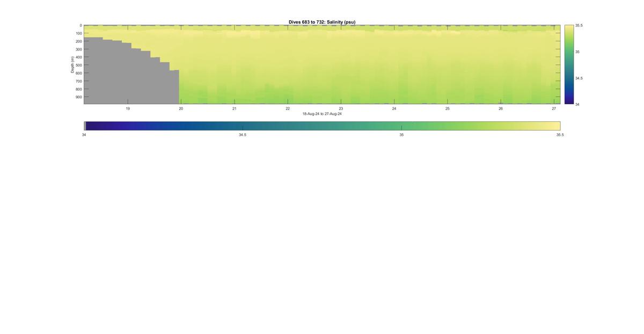Viewport: 644px width, 334px height.
Task: Click the '35' label under the horizontal colorbar
Action: (401, 135)
